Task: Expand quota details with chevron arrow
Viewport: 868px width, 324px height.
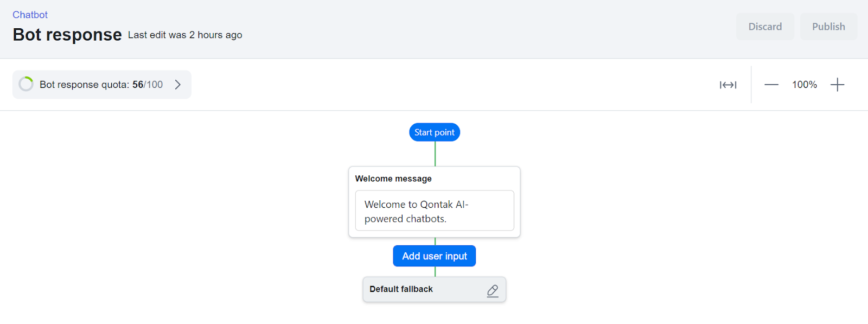Action: click(177, 85)
